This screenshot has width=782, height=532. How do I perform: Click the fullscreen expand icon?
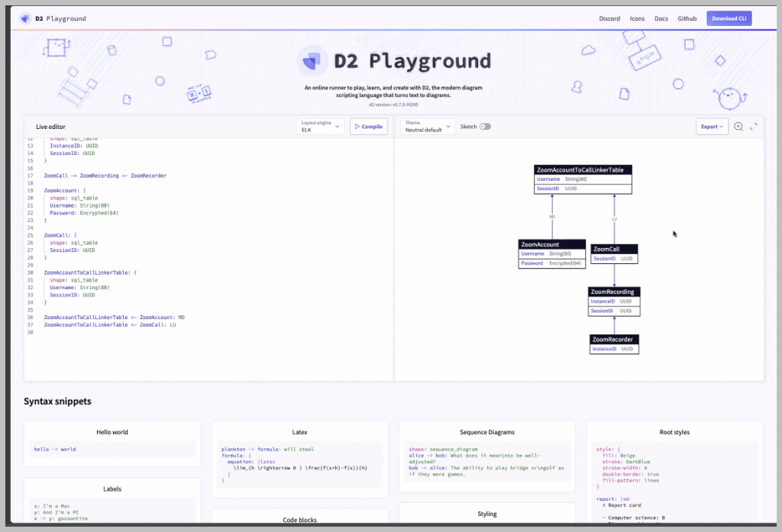pos(754,127)
